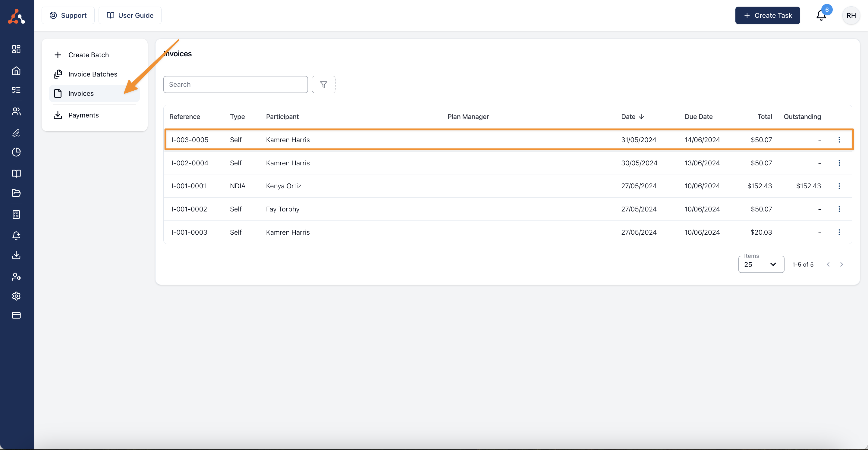
Task: Open the open-book icon in sidebar
Action: pos(16,173)
